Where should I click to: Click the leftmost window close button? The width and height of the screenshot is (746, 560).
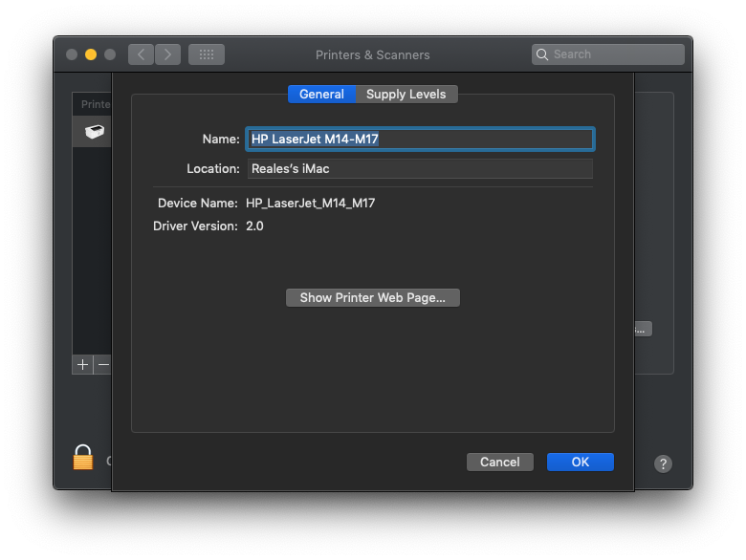click(x=72, y=54)
